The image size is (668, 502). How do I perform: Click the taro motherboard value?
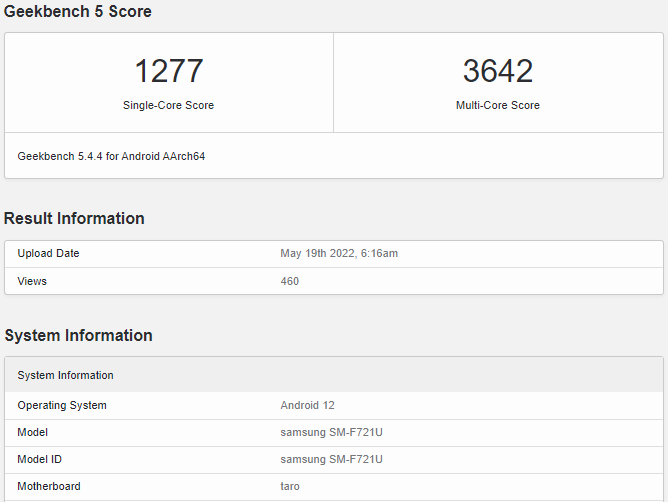coord(289,486)
